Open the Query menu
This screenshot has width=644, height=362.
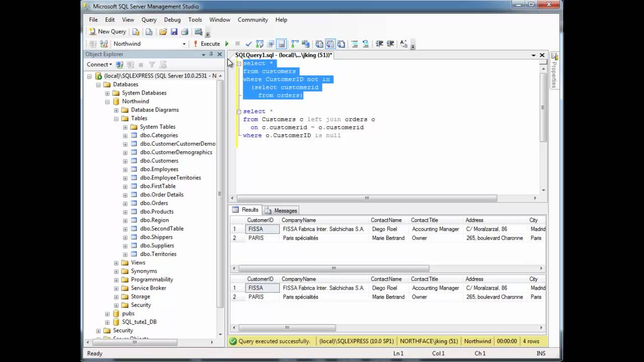[149, 20]
